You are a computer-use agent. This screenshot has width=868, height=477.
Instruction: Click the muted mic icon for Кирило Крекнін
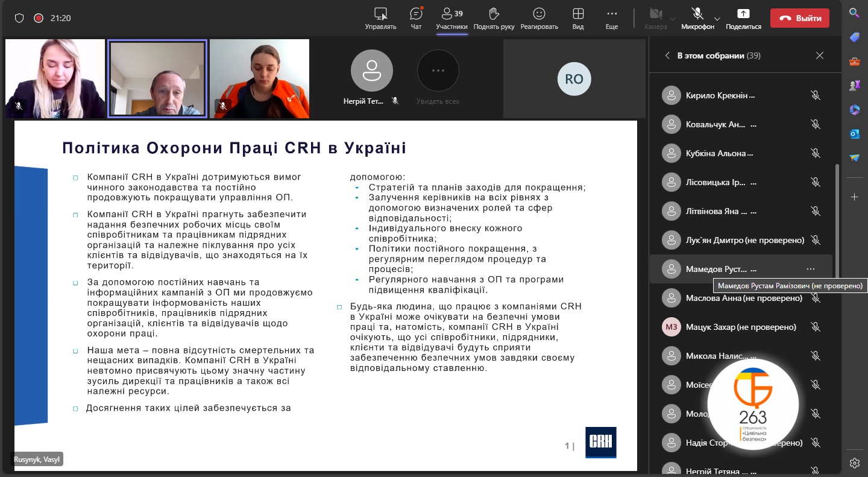click(x=816, y=95)
